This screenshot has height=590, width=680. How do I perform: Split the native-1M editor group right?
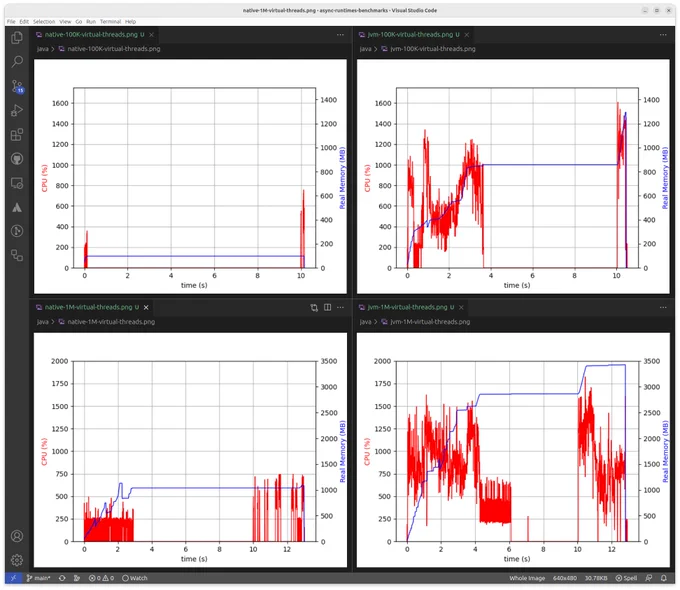click(327, 308)
